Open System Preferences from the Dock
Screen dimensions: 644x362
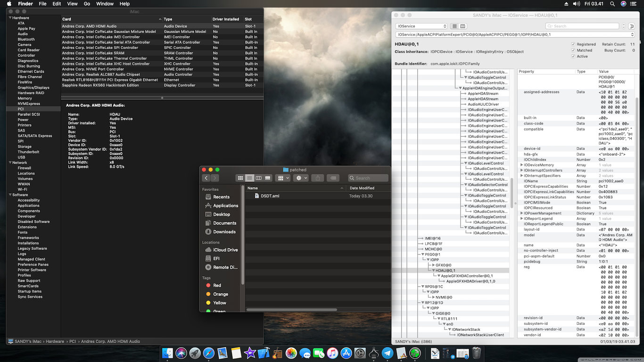[x=360, y=353]
